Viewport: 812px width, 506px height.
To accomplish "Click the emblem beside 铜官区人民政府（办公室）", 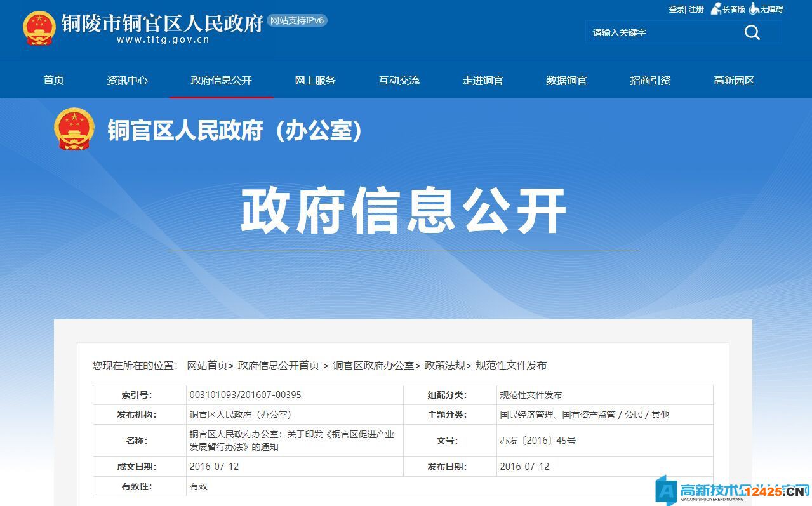I will 74,129.
